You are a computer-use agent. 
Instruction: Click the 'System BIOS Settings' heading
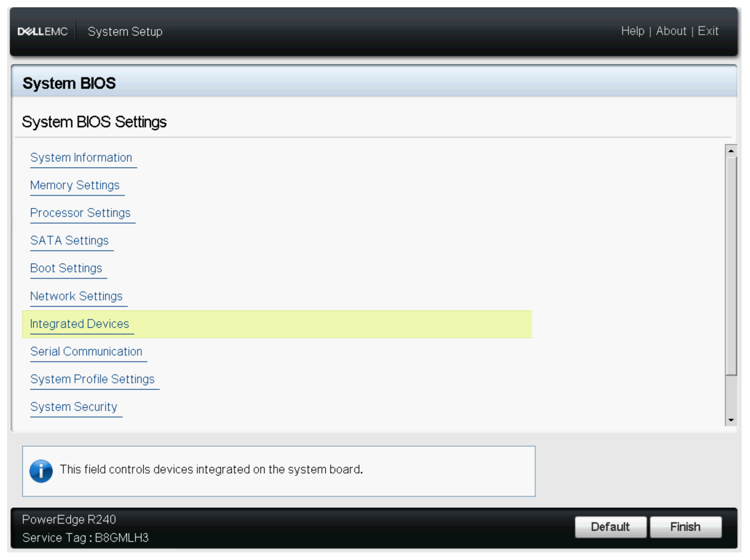94,122
